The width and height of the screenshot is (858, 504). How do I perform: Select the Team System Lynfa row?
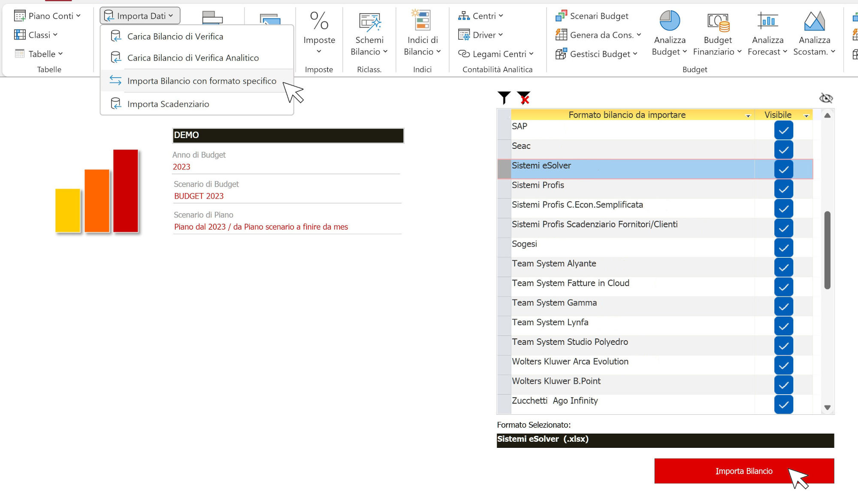[x=655, y=326]
